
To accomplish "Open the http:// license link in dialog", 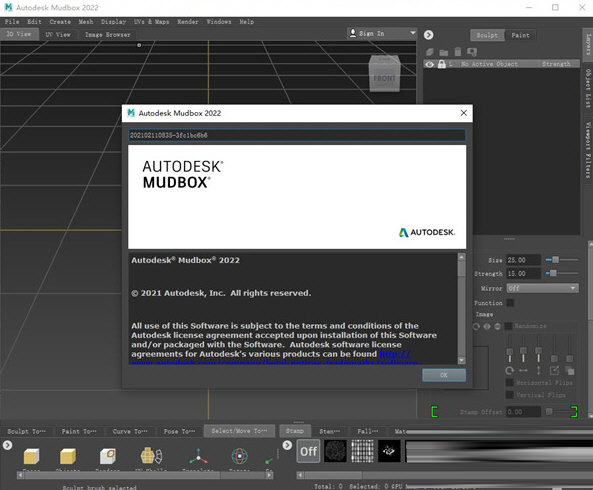I will coord(394,354).
